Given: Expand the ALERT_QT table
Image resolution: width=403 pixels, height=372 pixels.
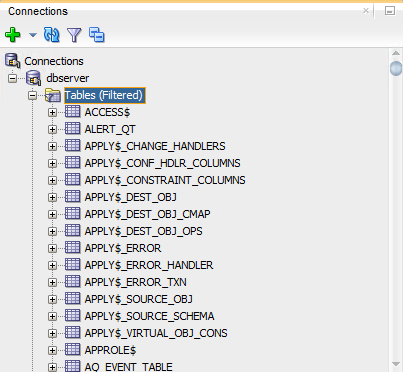Looking at the screenshot, I should pyautogui.click(x=52, y=129).
